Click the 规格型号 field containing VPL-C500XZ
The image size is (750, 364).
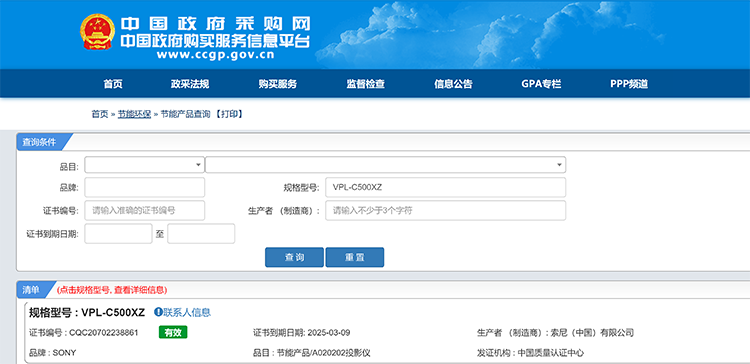[x=445, y=188]
